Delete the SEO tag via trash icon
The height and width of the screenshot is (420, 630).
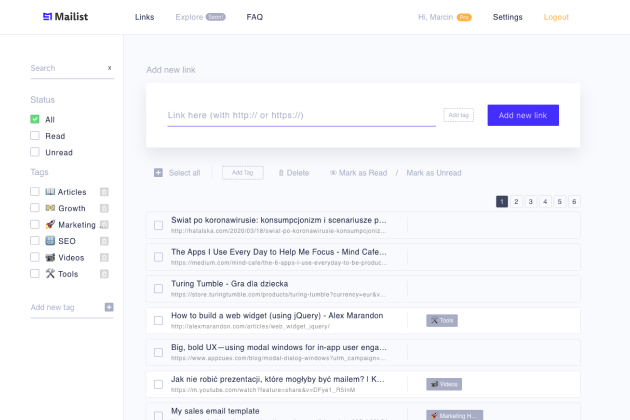point(104,241)
